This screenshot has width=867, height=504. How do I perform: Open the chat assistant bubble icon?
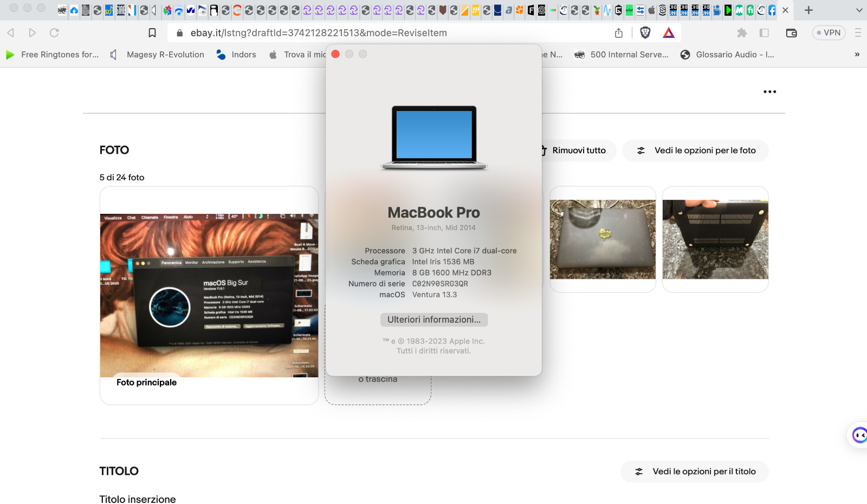pyautogui.click(x=859, y=435)
